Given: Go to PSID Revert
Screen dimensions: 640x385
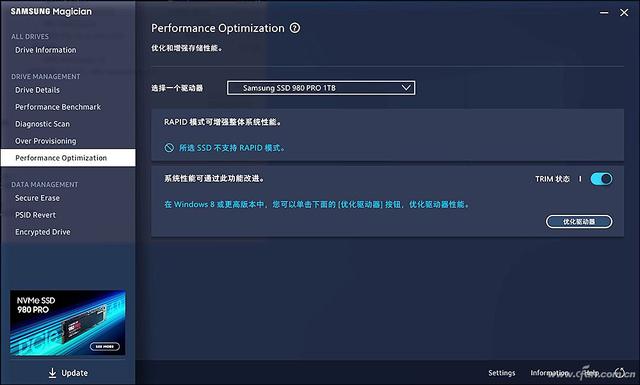Looking at the screenshot, I should [36, 215].
